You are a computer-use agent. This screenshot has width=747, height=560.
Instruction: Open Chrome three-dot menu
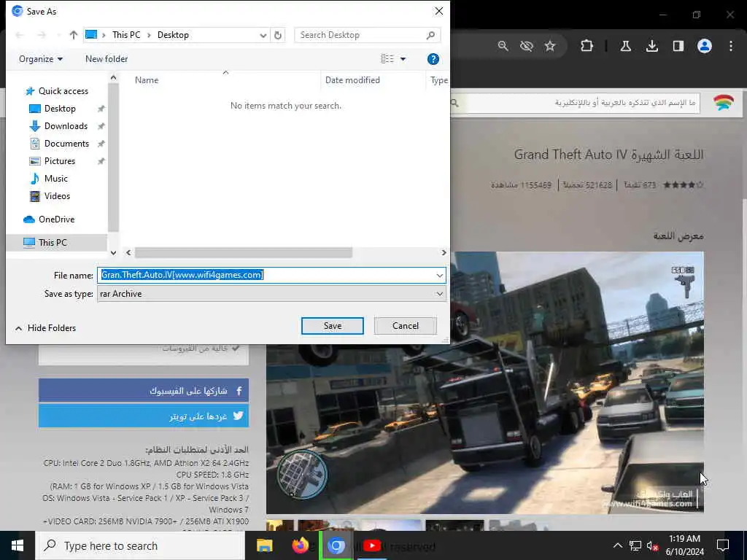731,46
